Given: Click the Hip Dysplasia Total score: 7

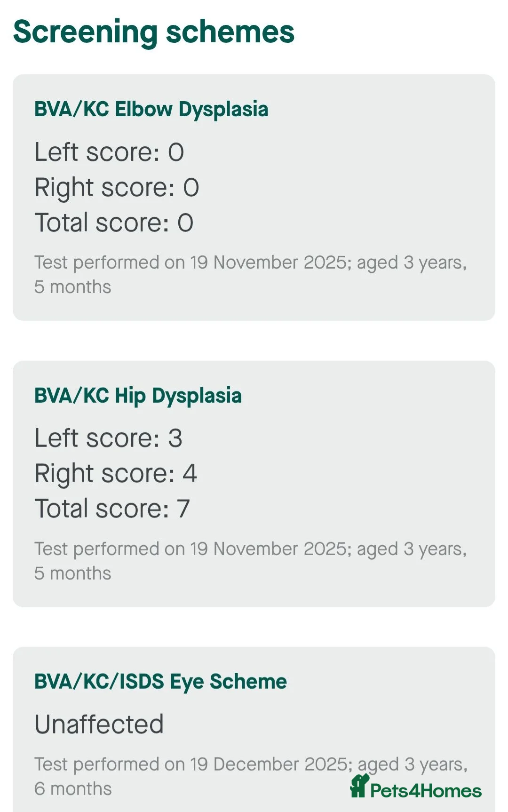Looking at the screenshot, I should (112, 509).
